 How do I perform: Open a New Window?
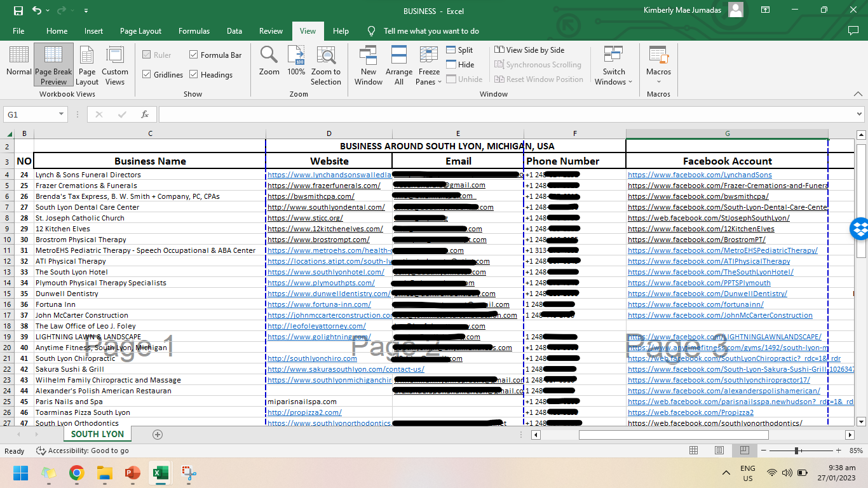click(x=369, y=65)
